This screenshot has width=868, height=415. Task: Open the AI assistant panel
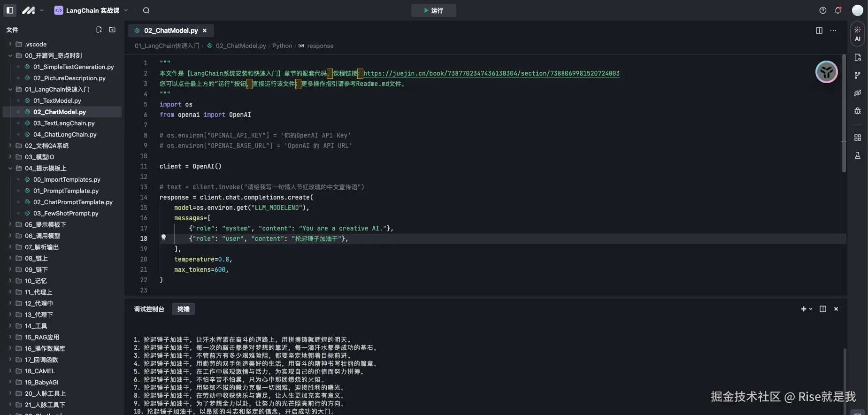coord(857,34)
